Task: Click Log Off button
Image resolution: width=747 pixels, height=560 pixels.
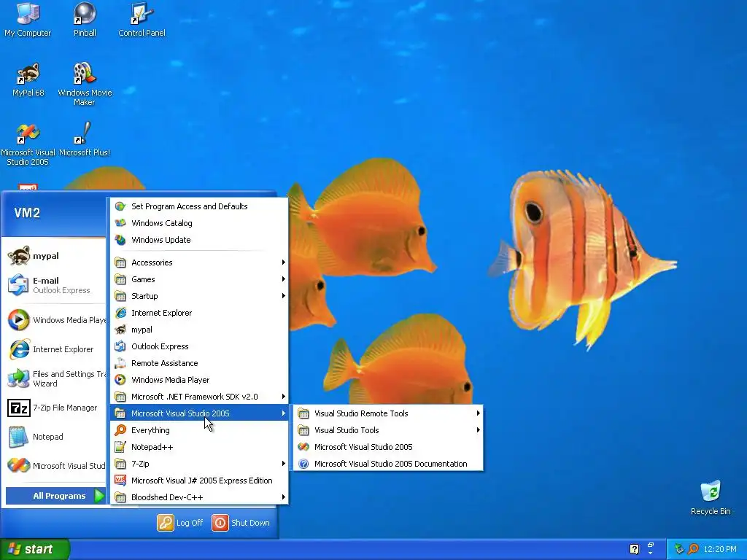Action: pos(181,522)
